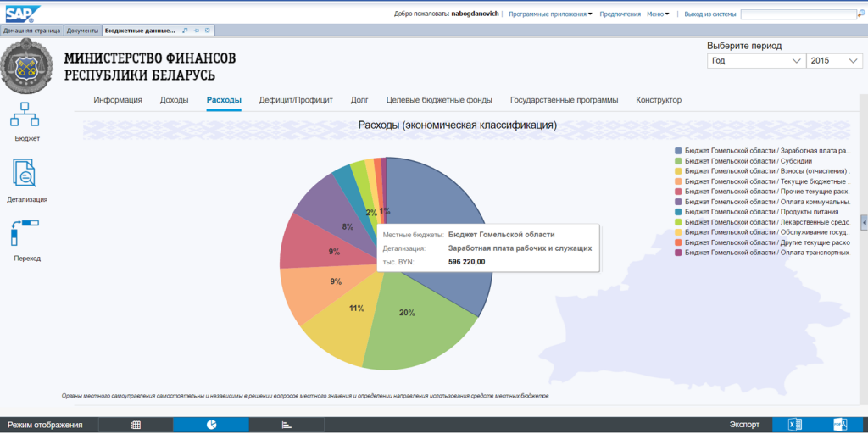Click the Выход из системы link
868x434 pixels.
click(x=709, y=14)
